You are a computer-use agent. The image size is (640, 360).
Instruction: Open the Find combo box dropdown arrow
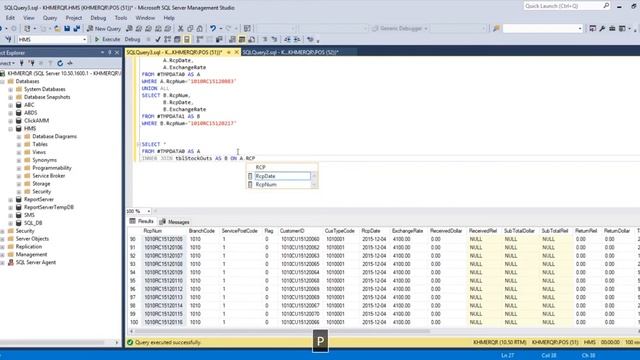[x=580, y=29]
